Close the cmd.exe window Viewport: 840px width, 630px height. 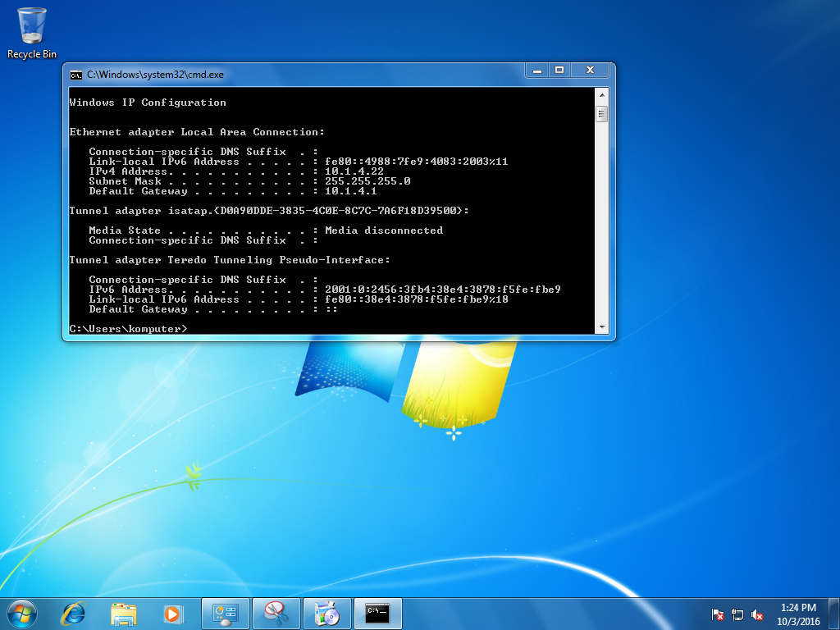coord(590,71)
